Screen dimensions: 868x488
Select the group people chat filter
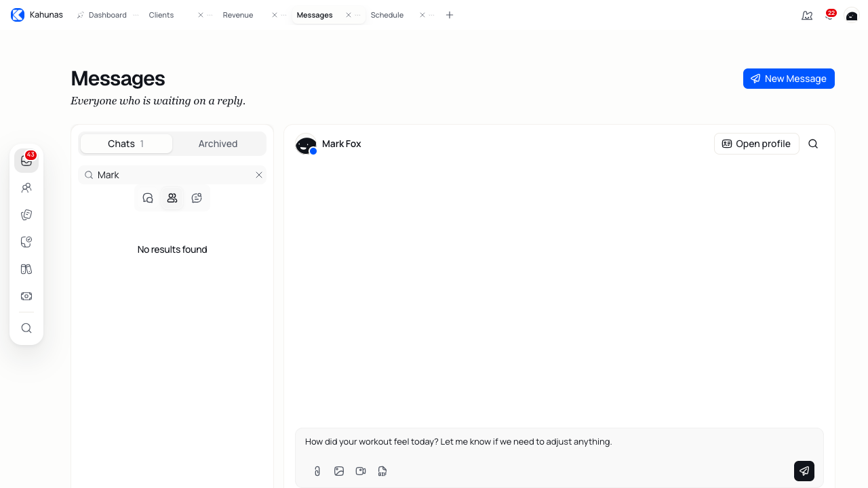(x=172, y=198)
